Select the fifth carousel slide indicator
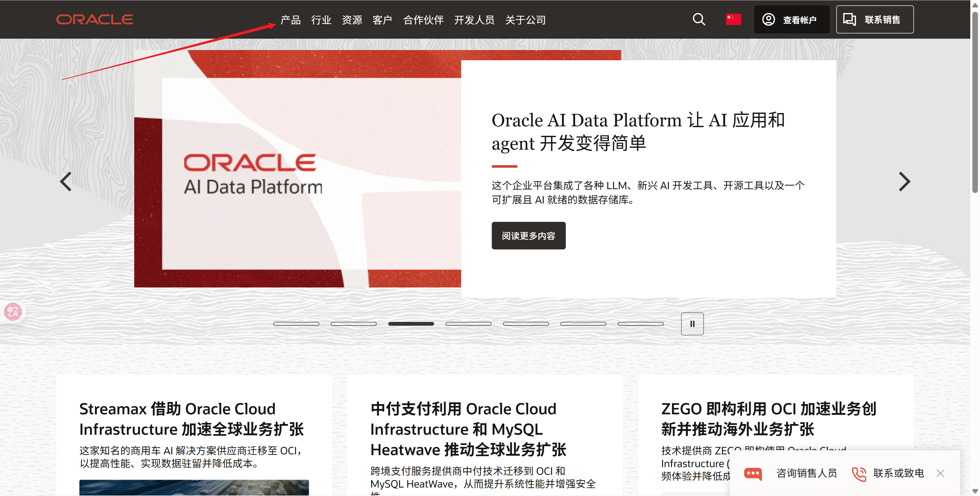Screen dimensions: 980x496 tap(526, 324)
